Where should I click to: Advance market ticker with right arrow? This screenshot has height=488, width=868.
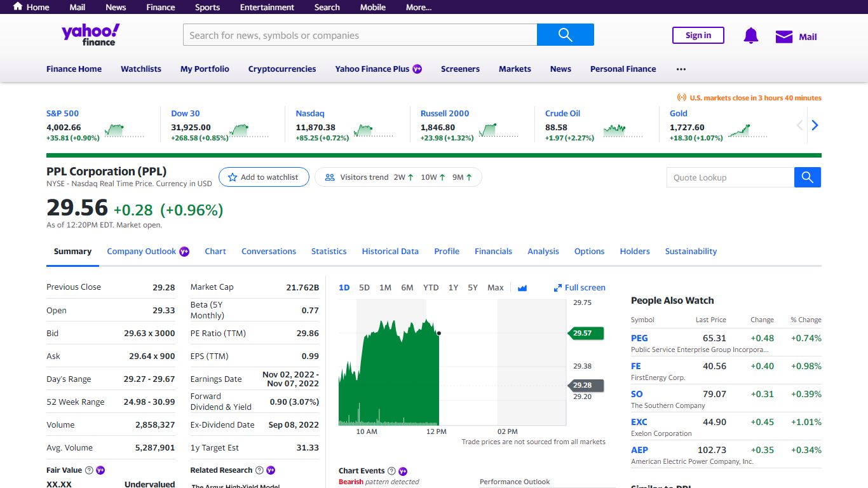point(815,125)
